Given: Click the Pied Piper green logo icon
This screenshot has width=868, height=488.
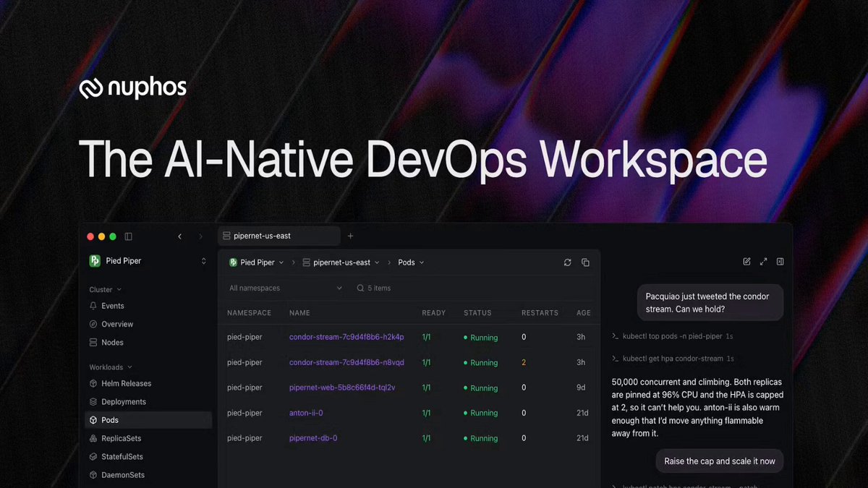Looking at the screenshot, I should [95, 261].
